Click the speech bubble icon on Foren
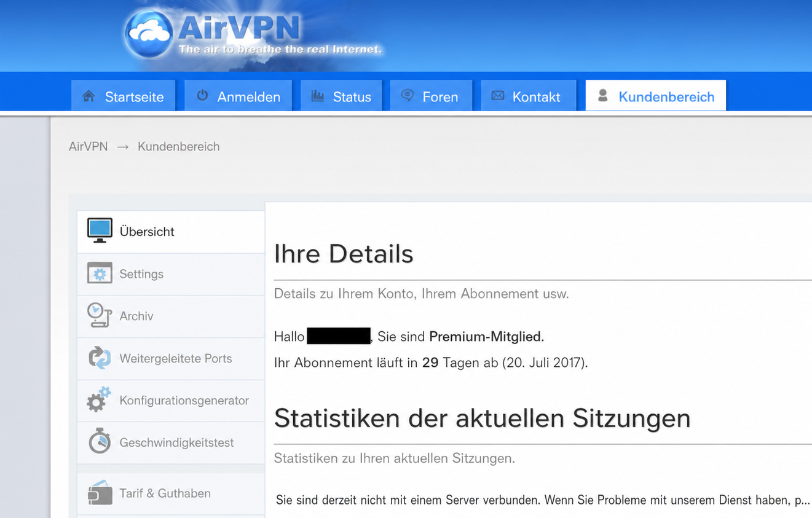 pos(407,95)
